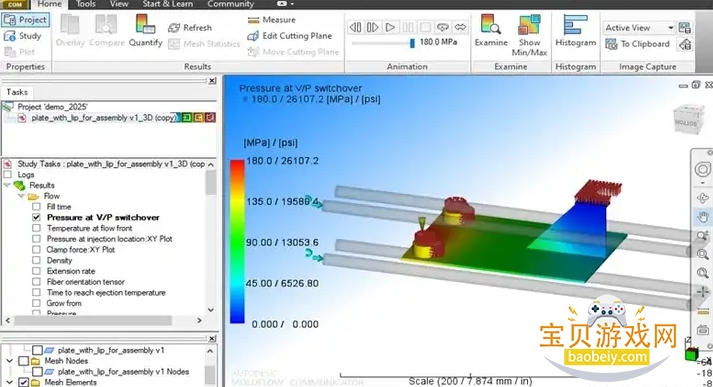
Task: Open the Start & Learn tab
Action: click(x=168, y=4)
